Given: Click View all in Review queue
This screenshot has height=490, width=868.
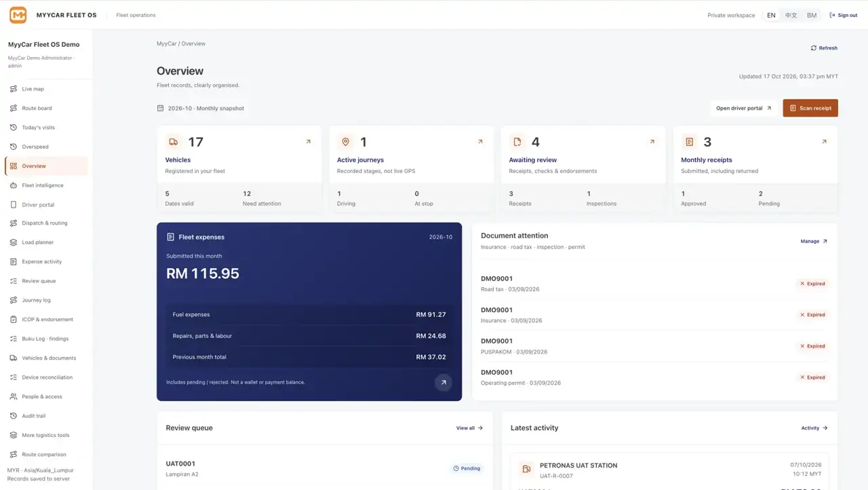Looking at the screenshot, I should [x=469, y=428].
